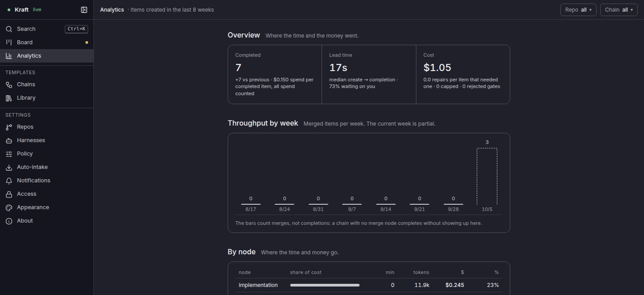Image resolution: width=644 pixels, height=295 pixels.
Task: Open the Chains templates page
Action: pyautogui.click(x=47, y=84)
